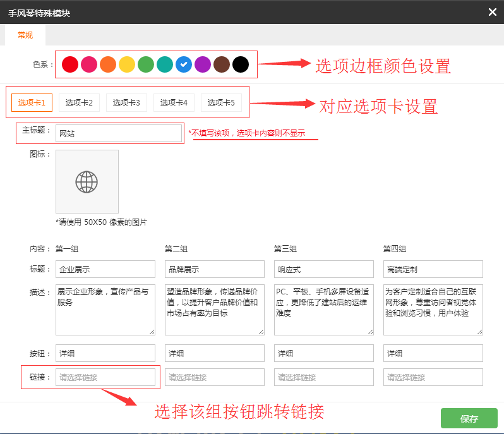Click the 保存 save button
The height and width of the screenshot is (434, 504).
(469, 419)
